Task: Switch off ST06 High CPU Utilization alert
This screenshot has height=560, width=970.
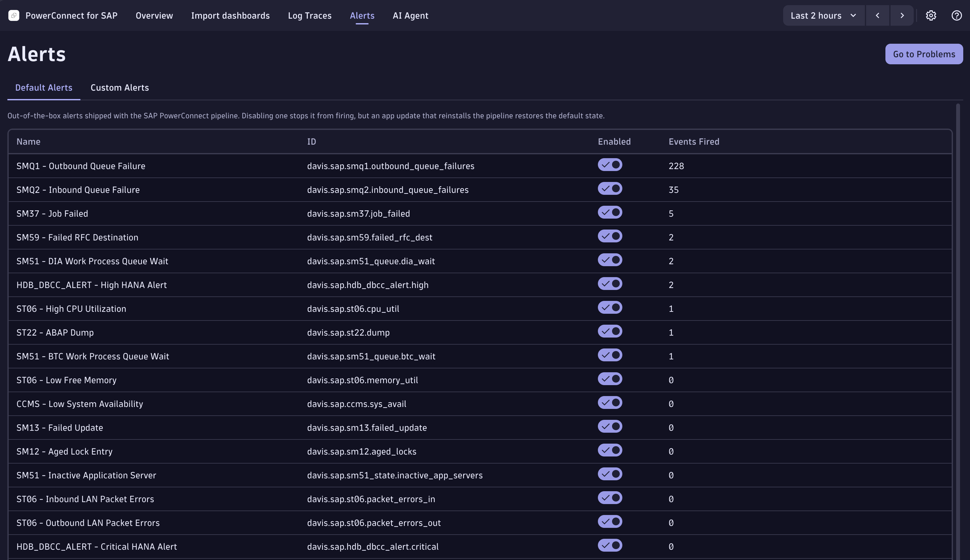Action: 610,308
